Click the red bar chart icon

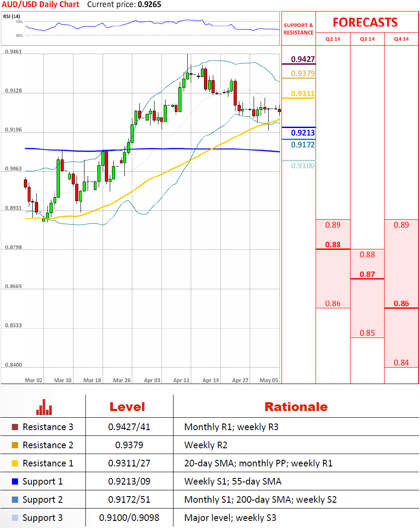44,407
